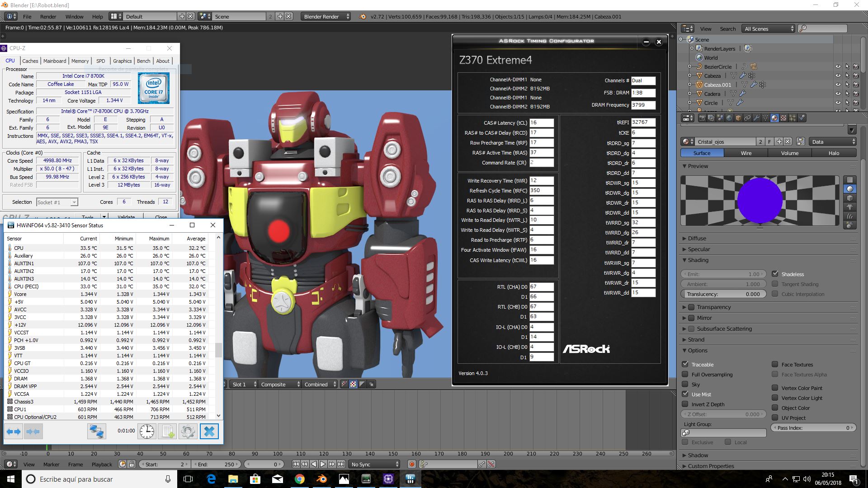Viewport: 868px width, 488px height.
Task: Open the Blender Render menu
Action: (48, 17)
